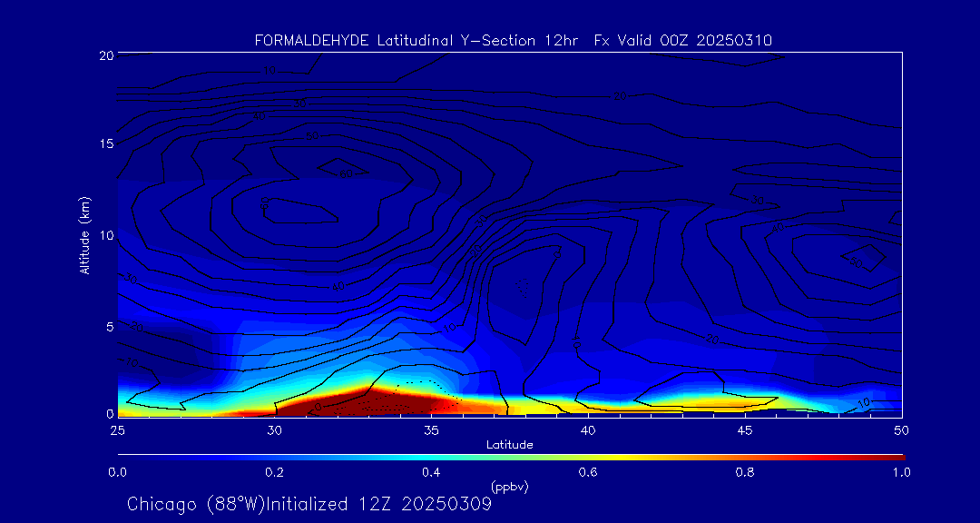Click the colorbar value label 0.2

tap(274, 472)
